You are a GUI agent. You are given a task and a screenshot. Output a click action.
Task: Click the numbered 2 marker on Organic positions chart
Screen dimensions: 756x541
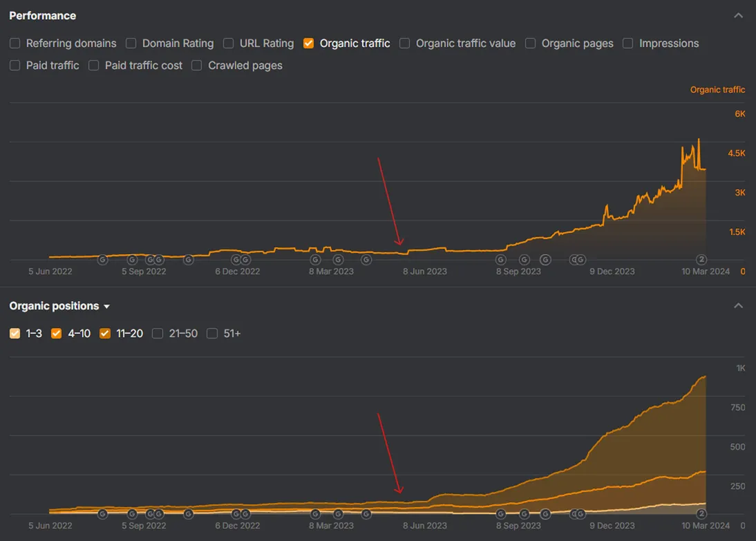point(701,513)
